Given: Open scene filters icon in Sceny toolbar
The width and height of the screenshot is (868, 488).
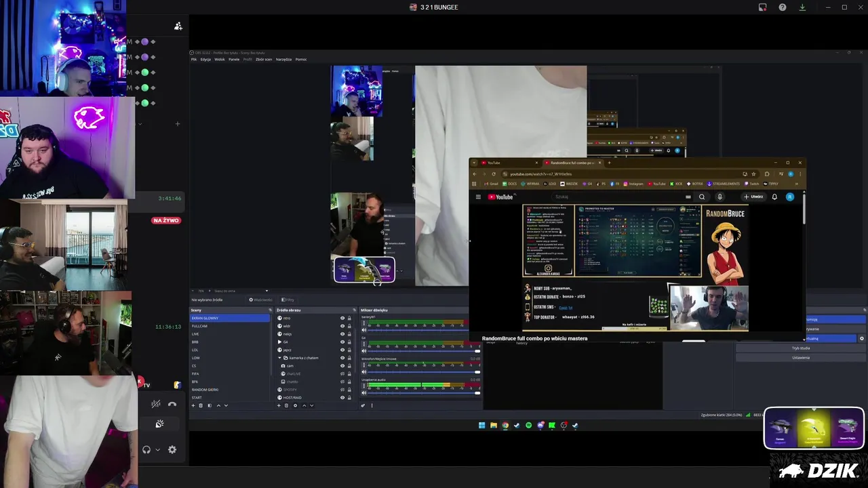Looking at the screenshot, I should [210, 405].
